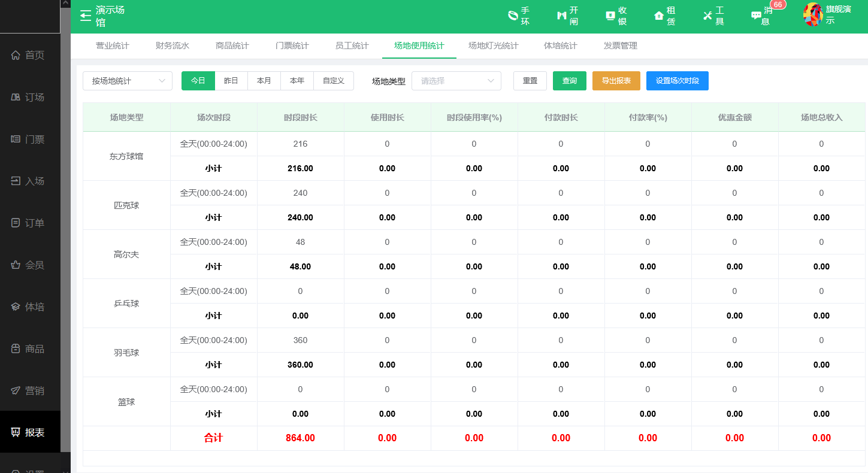Switch to the 营业统计 tab

click(113, 46)
